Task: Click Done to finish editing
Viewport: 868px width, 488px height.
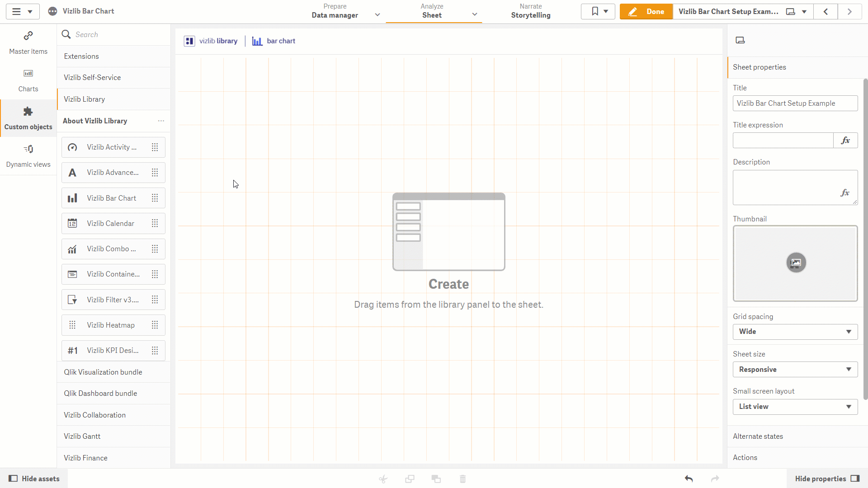Action: click(646, 11)
